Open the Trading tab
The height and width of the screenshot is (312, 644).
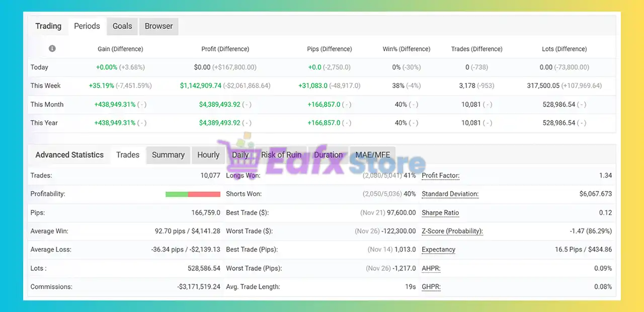(48, 26)
